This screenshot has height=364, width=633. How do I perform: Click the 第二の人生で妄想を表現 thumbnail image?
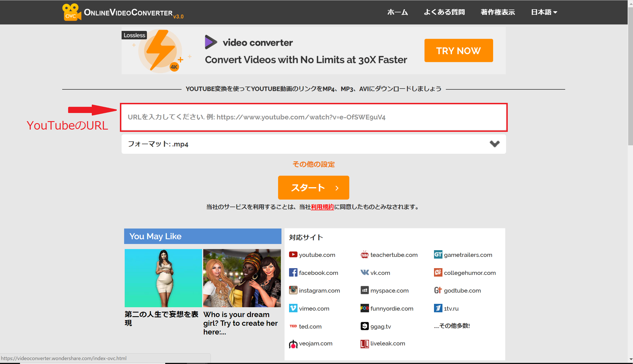[x=163, y=278]
